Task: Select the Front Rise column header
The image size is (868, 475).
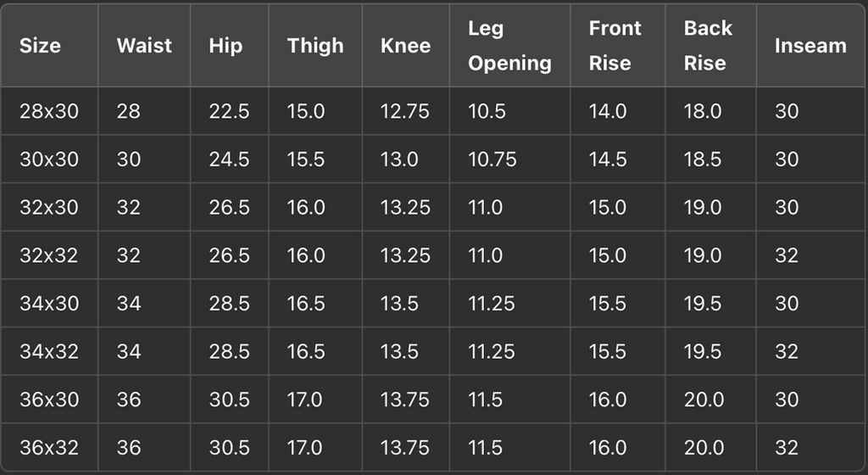Action: point(615,46)
